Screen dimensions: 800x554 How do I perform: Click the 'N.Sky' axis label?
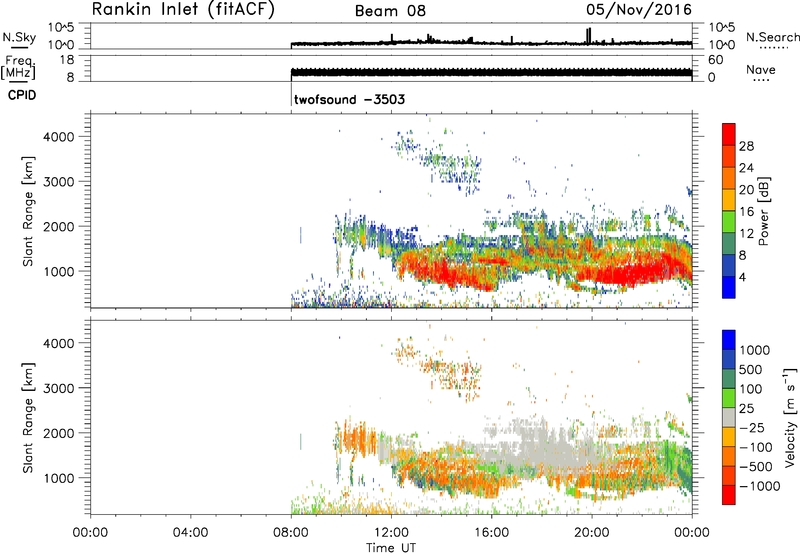(x=19, y=38)
